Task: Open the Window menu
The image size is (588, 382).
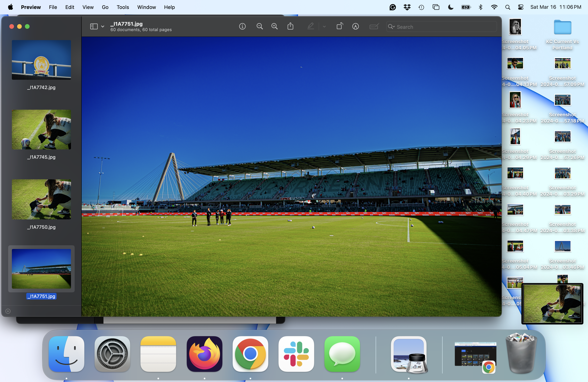Action: tap(146, 7)
